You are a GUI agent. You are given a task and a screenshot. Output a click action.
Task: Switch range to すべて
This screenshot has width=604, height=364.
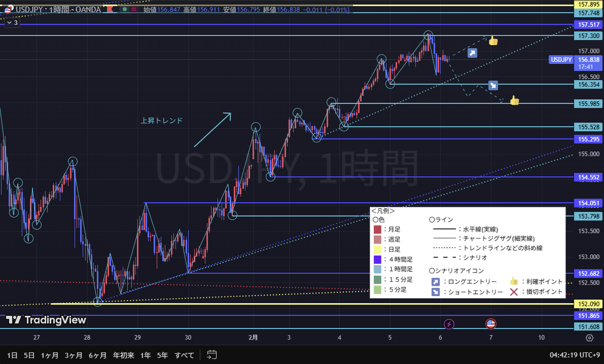pyautogui.click(x=184, y=355)
